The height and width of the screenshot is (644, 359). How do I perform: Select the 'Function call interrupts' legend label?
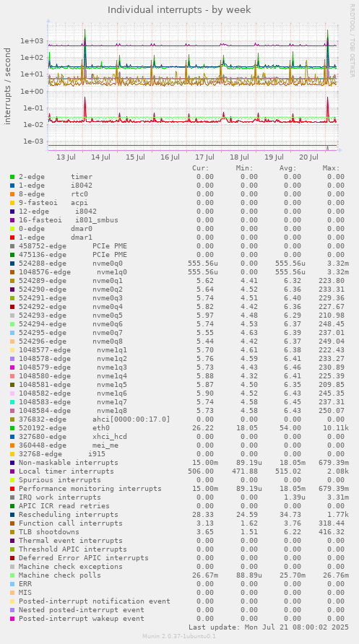(x=71, y=523)
